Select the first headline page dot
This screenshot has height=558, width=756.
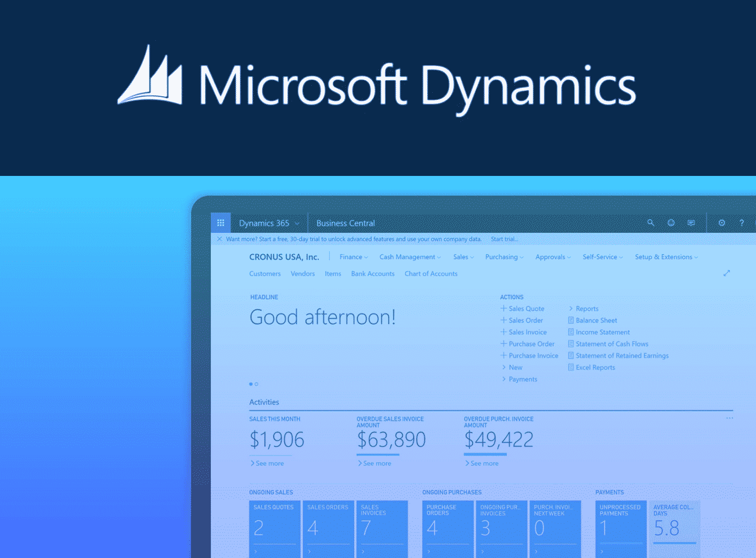(251, 384)
